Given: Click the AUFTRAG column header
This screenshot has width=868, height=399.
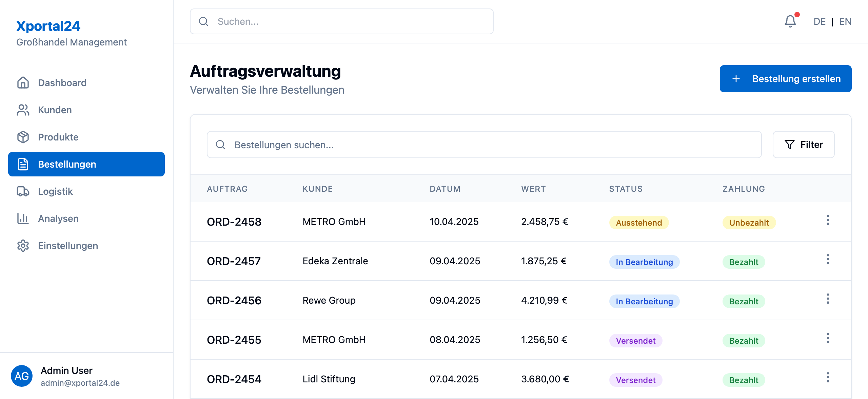Looking at the screenshot, I should [228, 189].
